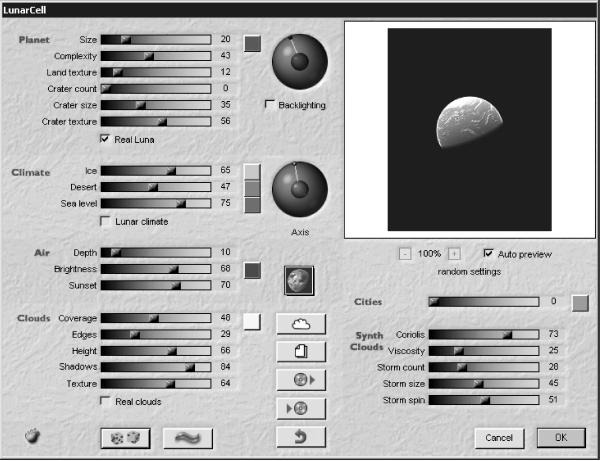Click the Clouds Shadows slider
The width and height of the screenshot is (600, 461).
coord(156,367)
